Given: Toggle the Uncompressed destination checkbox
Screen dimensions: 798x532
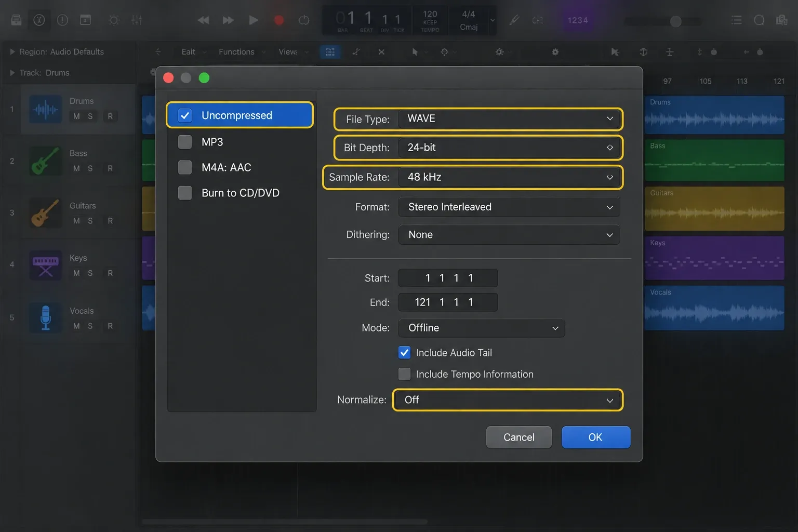Looking at the screenshot, I should coord(185,115).
